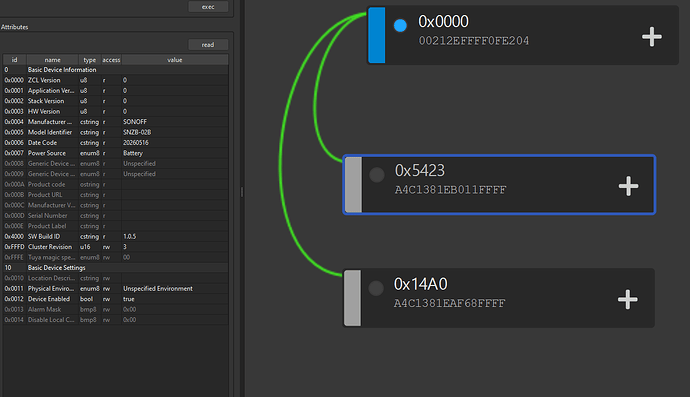
Task: Click the value column header
Action: tap(175, 60)
